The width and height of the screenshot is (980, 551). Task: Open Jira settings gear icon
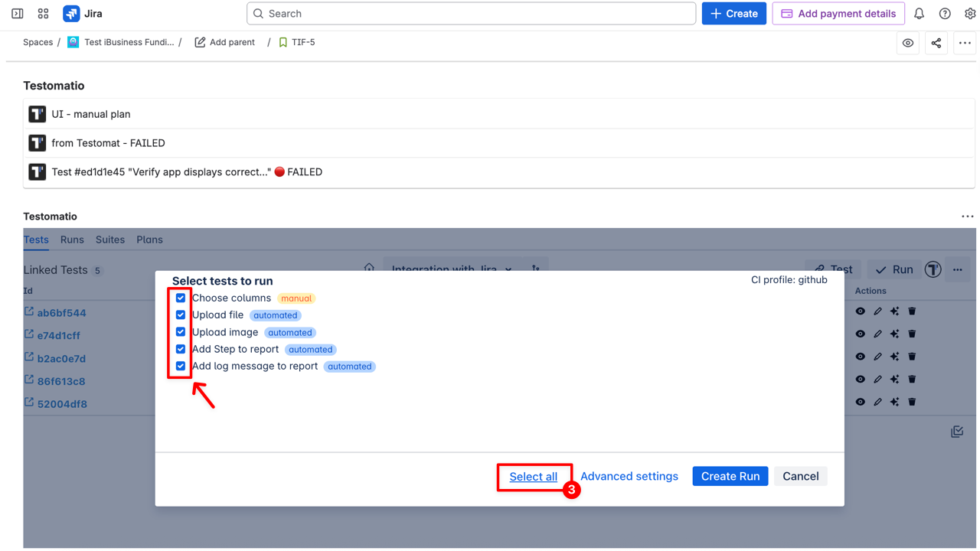point(970,14)
